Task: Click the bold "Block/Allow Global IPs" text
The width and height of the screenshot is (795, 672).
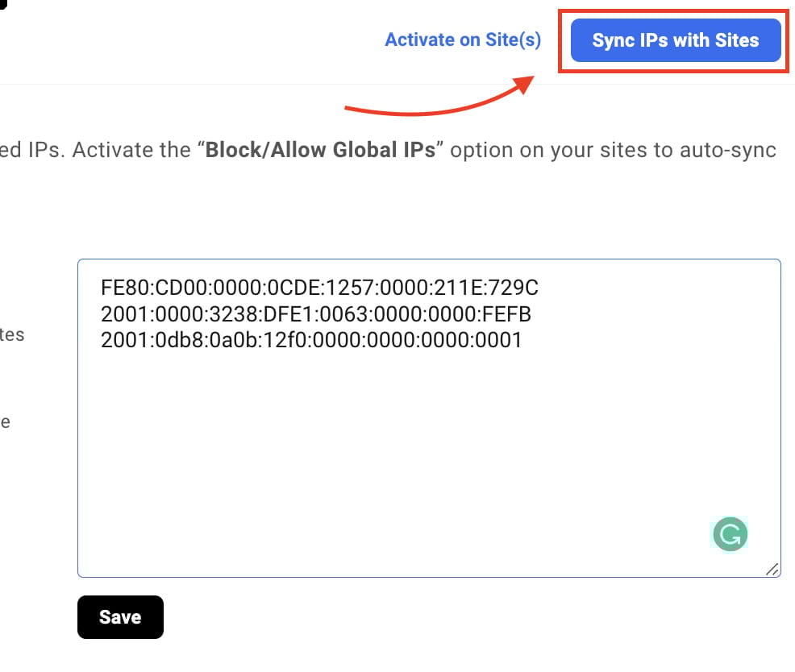Action: pos(320,151)
